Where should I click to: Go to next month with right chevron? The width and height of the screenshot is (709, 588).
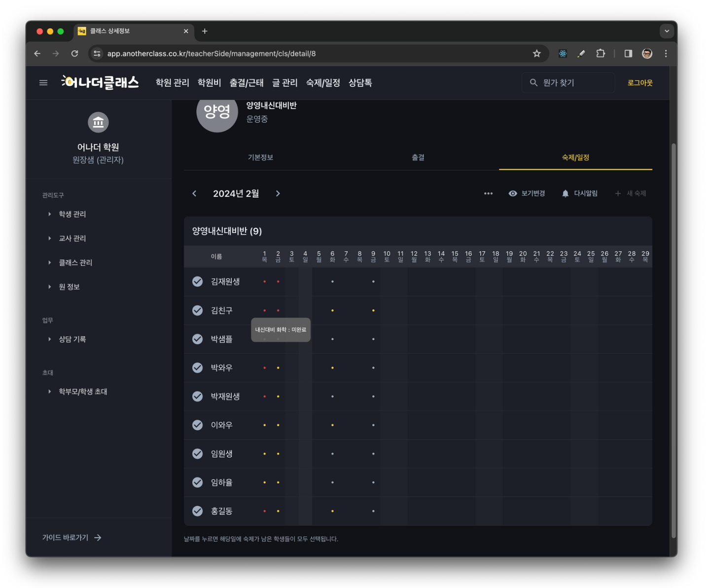278,193
